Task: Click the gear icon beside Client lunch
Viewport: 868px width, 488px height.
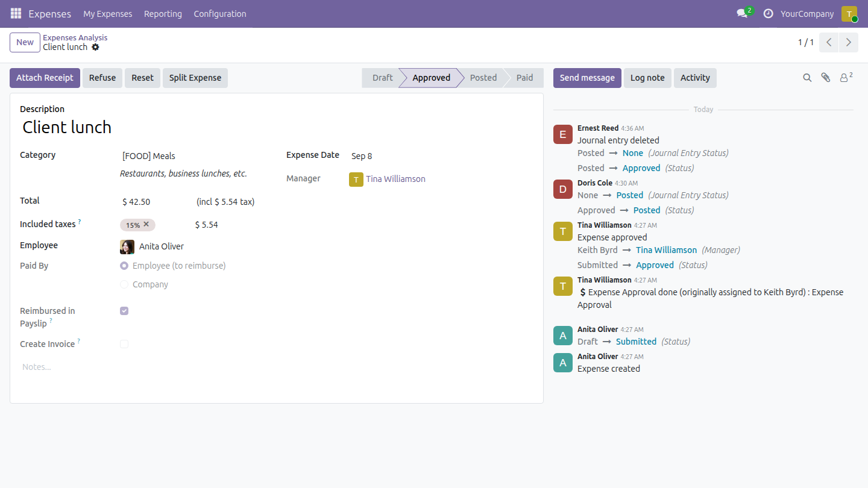Action: pyautogui.click(x=95, y=47)
